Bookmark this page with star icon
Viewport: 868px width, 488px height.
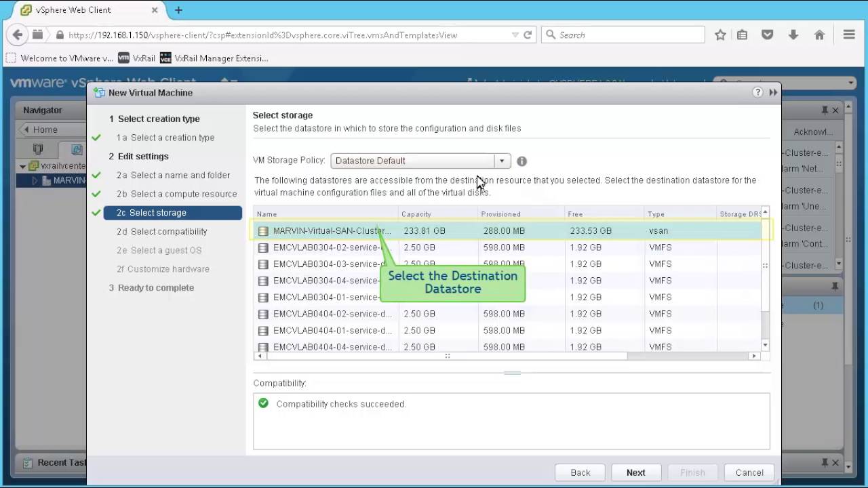click(720, 35)
